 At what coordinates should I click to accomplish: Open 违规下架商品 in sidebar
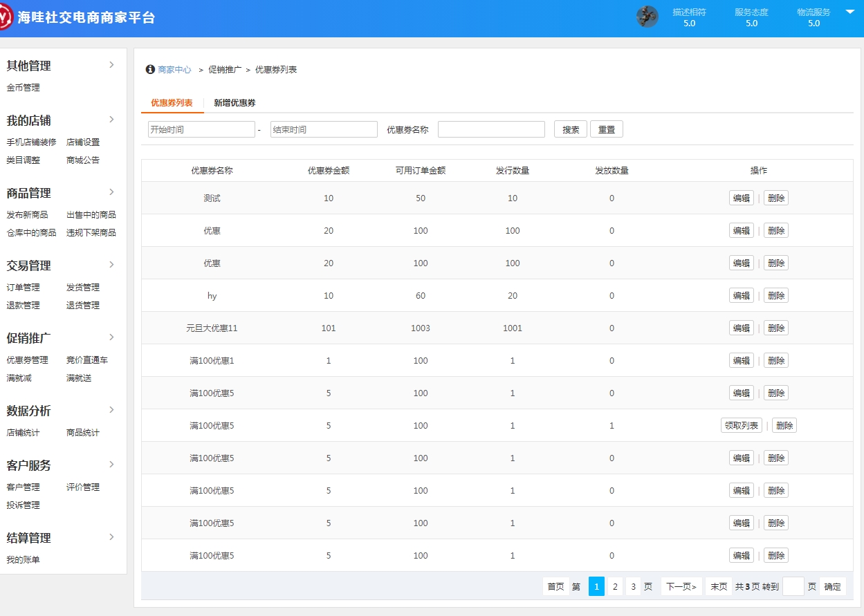[x=91, y=233]
